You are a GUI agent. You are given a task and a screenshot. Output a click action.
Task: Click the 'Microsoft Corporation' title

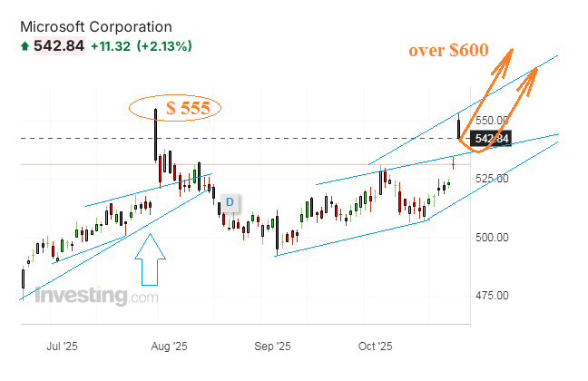click(x=95, y=27)
